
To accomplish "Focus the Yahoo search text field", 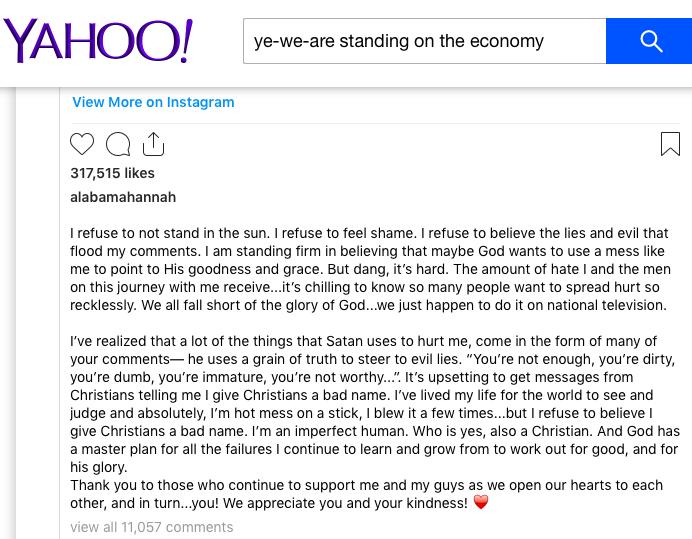I will [425, 41].
